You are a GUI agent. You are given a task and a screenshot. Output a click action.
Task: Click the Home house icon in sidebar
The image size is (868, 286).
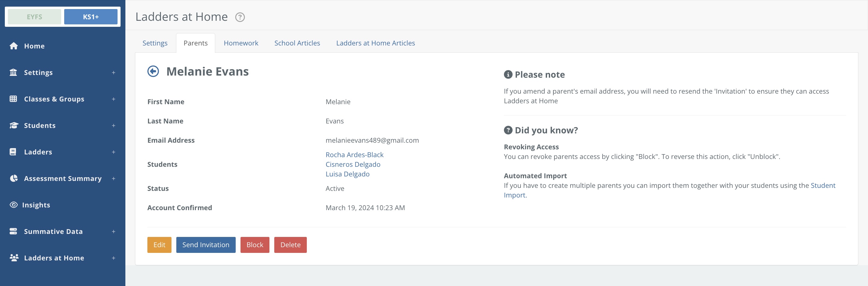(14, 46)
